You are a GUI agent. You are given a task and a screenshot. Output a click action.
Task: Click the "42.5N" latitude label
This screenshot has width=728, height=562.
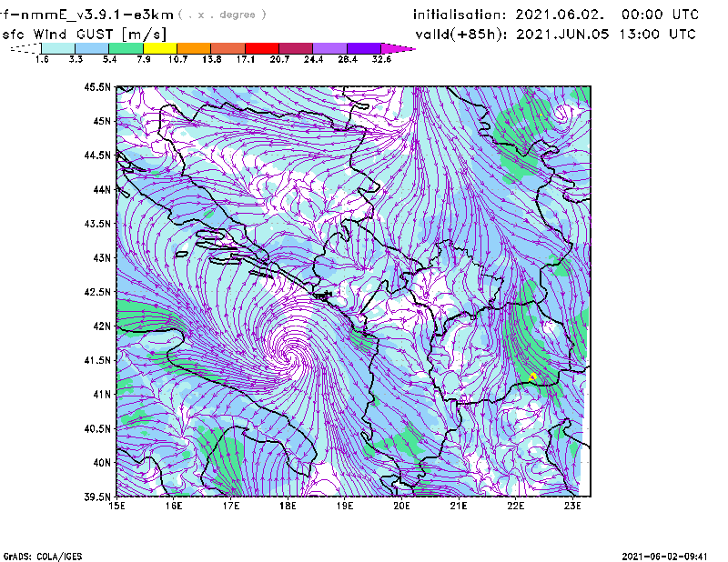point(97,292)
